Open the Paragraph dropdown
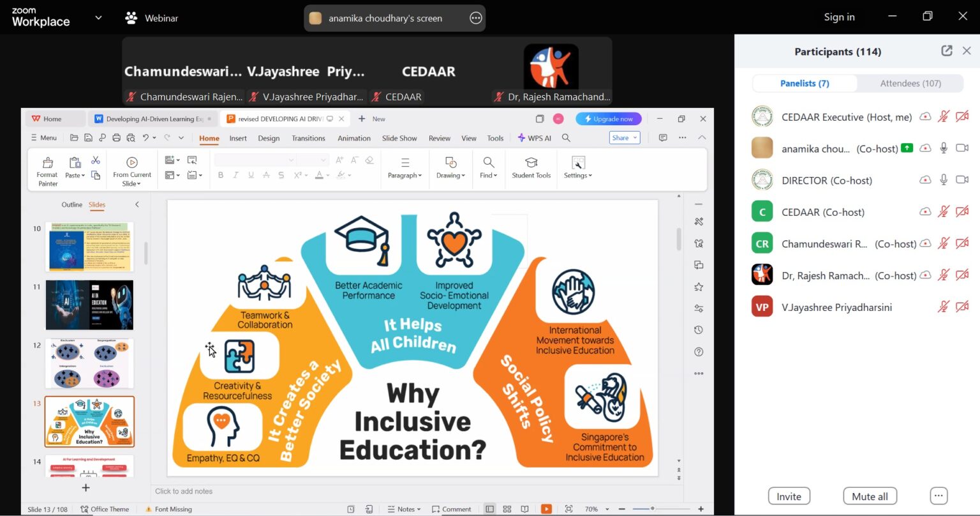This screenshot has width=980, height=516. pos(405,175)
